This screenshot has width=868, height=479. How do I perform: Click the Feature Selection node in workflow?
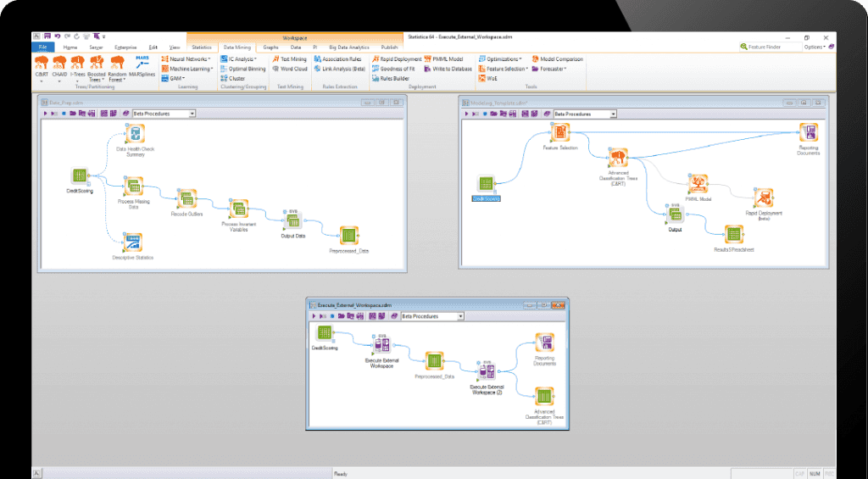pos(560,132)
